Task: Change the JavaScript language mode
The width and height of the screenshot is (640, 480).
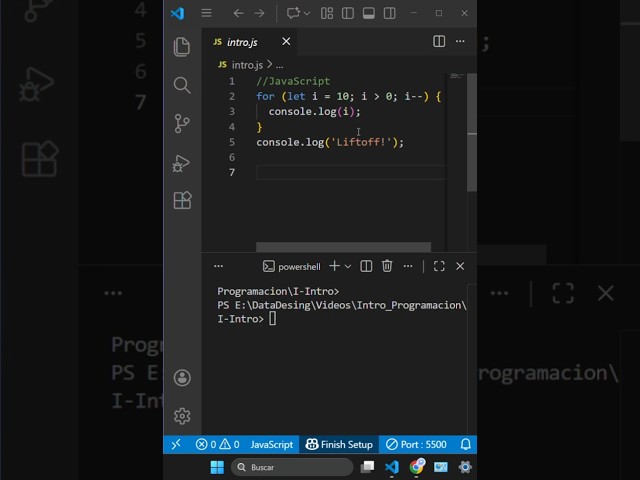Action: coord(271,444)
